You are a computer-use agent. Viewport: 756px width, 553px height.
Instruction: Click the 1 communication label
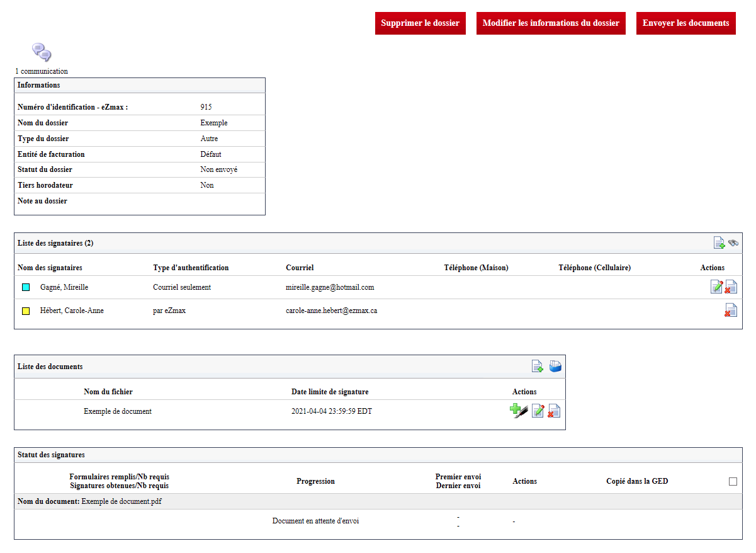[x=42, y=71]
